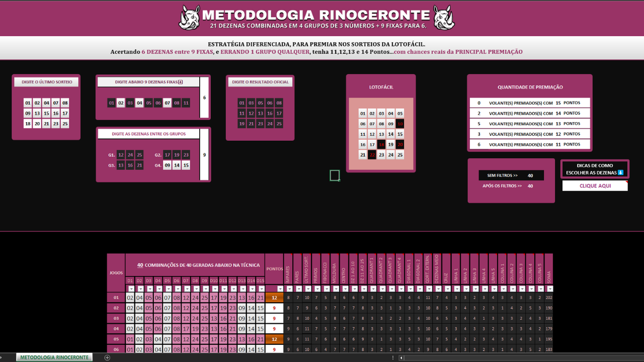Click the DIGITE O ÚLTIMO SORTEIO button
Screen dimensions: 644x362
tap(46, 82)
